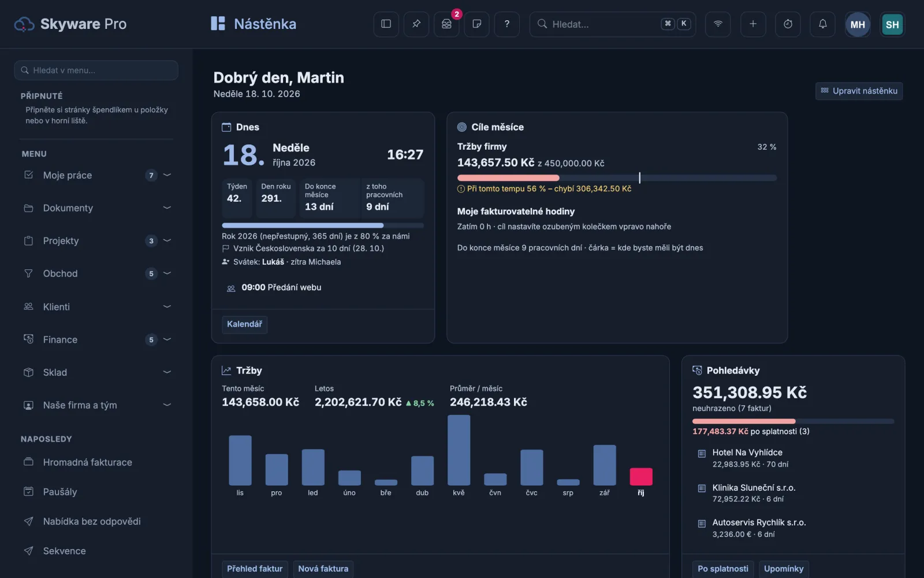Open the Hotel Na Vyhlídce invoice row
Image resolution: width=924 pixels, height=578 pixels.
(x=793, y=458)
